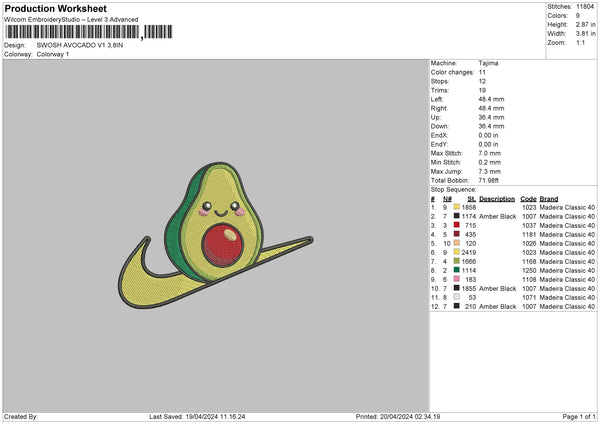The height and width of the screenshot is (424, 600).
Task: Select stitch count '1858' in row 1
Action: 469,207
